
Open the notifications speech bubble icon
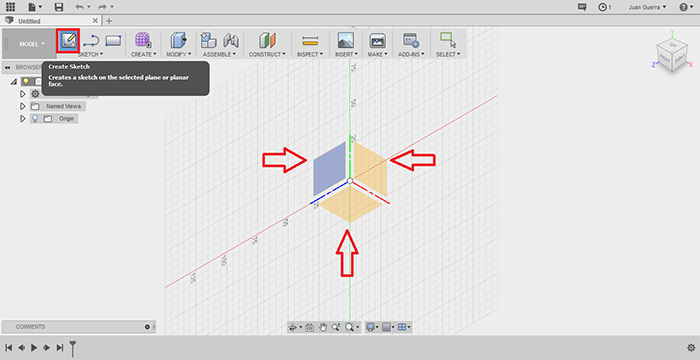pos(582,7)
